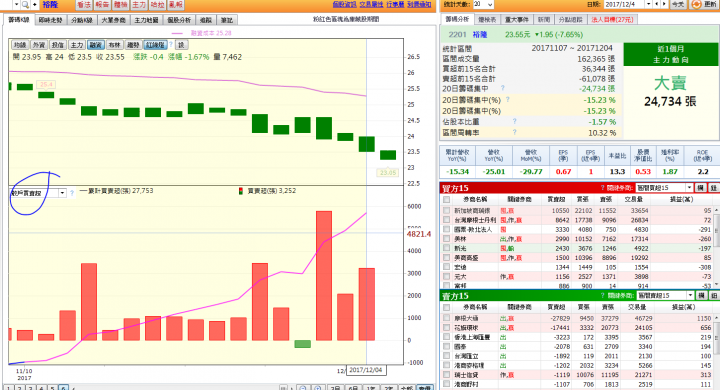The image size is (720, 390).
Task: Open the 交易屬性 link
Action: coord(371,4)
